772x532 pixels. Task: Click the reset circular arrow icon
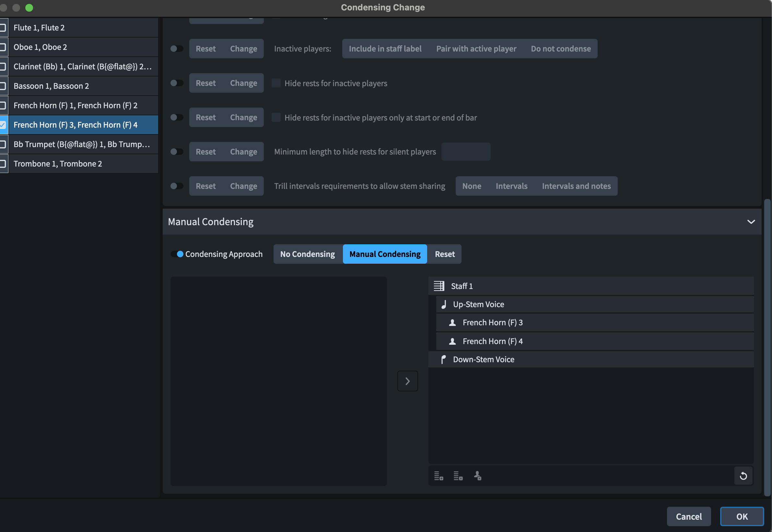pyautogui.click(x=743, y=476)
